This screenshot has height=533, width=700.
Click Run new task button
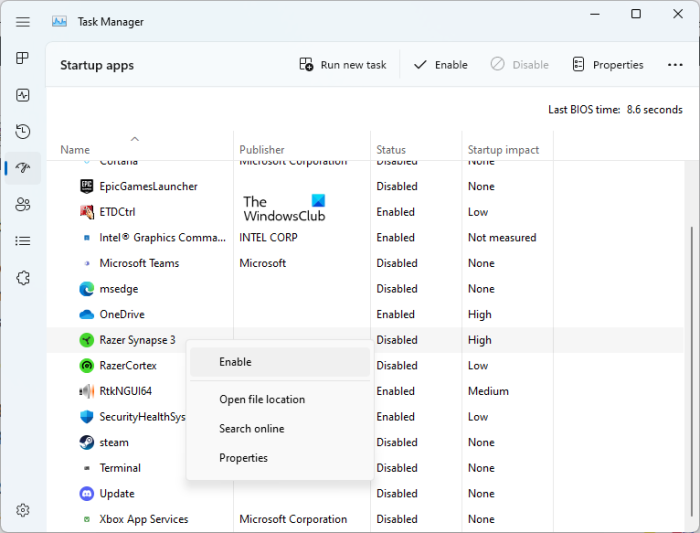coord(343,65)
